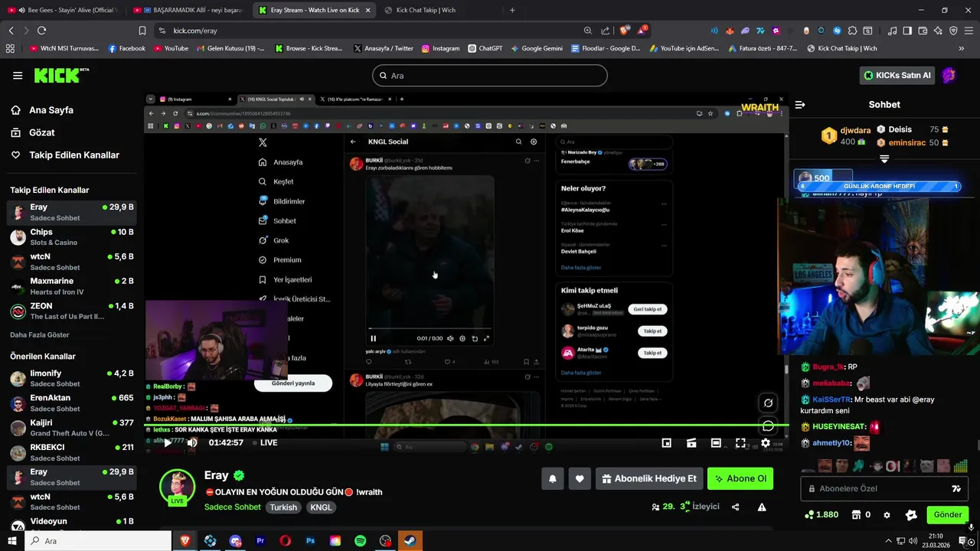Click Sadece Sohbet category link

pyautogui.click(x=233, y=507)
